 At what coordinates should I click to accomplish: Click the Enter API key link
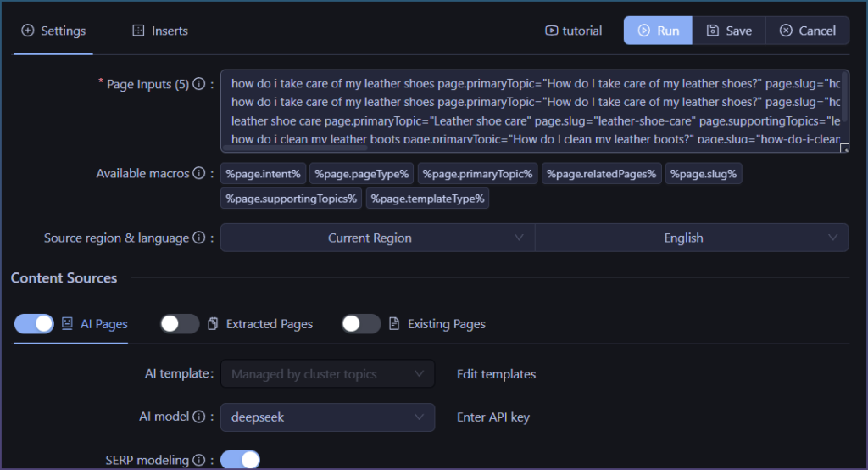tap(493, 417)
